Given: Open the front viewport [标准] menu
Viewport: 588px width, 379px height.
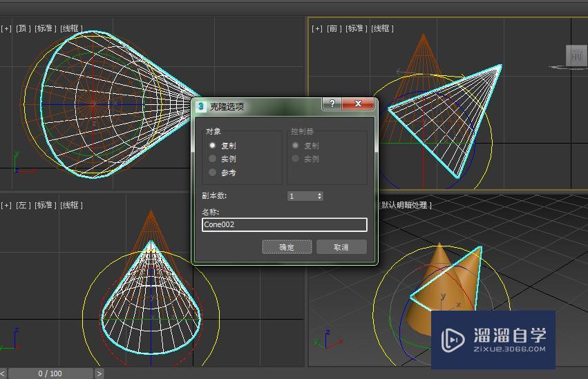Looking at the screenshot, I should pos(357,28).
